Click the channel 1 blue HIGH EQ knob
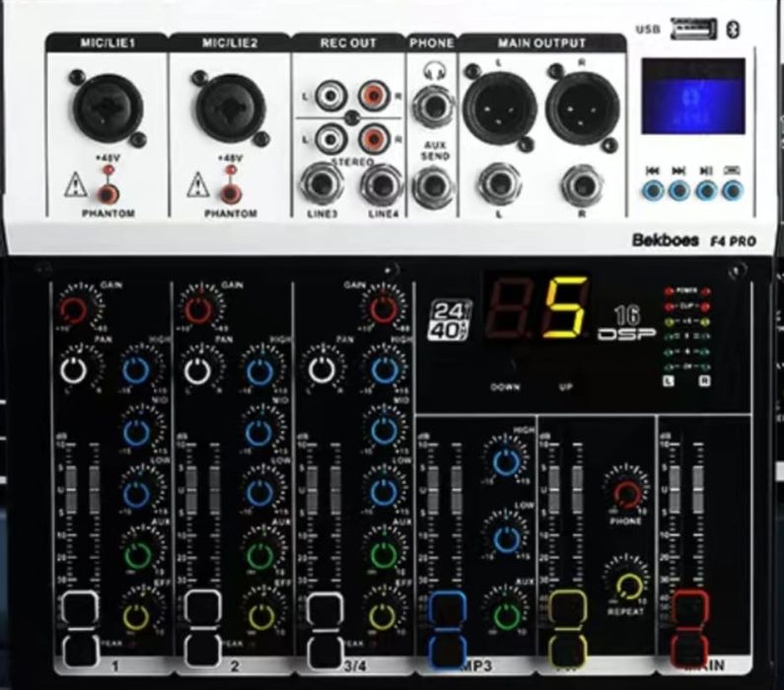The height and width of the screenshot is (690, 784). [x=136, y=371]
